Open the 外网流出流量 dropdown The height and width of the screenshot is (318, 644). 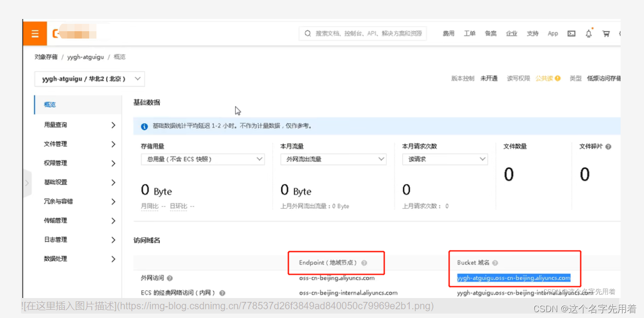coord(333,159)
